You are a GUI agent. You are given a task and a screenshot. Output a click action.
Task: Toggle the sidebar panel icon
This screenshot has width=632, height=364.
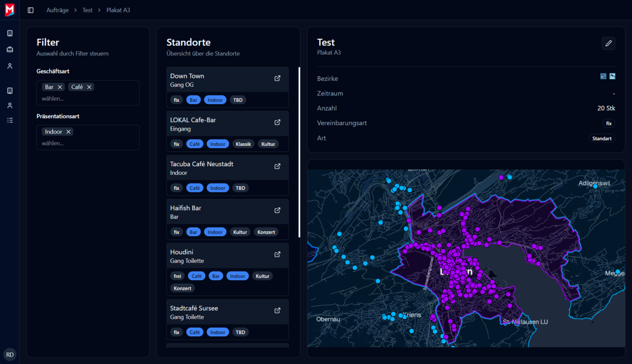(31, 10)
